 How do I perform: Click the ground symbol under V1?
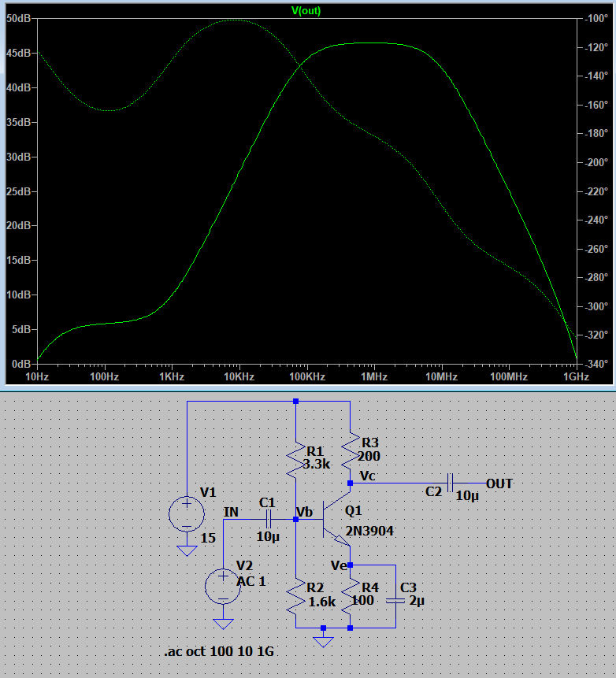(187, 550)
